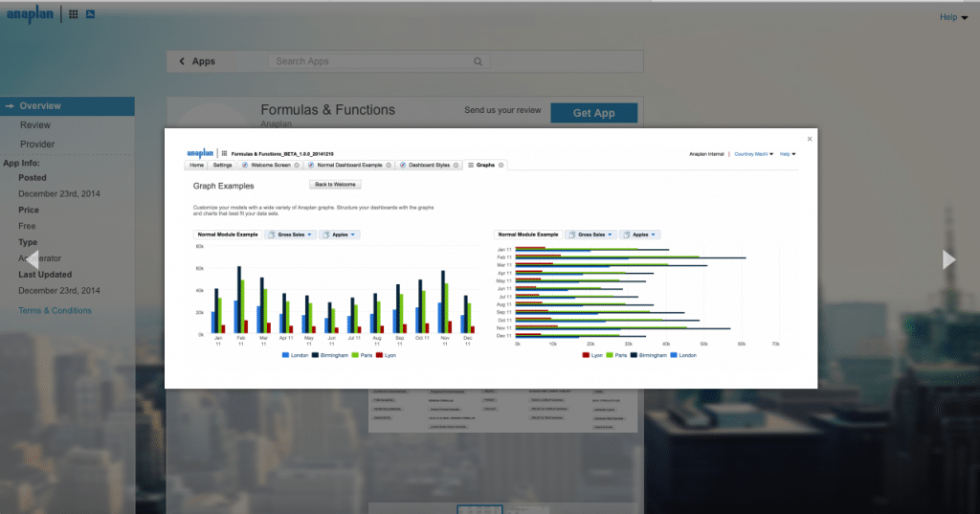Click the Paris legend swatch under left chart
The width and height of the screenshot is (980, 514).
[355, 355]
